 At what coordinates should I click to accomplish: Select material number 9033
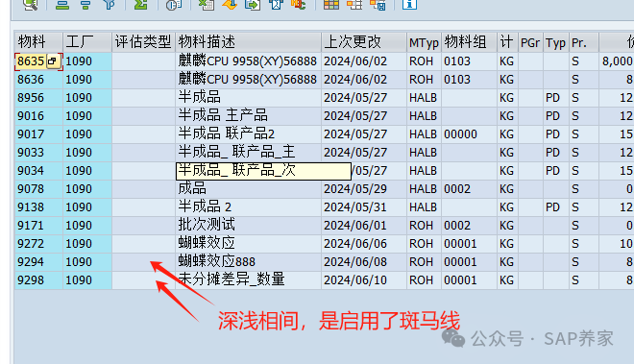pos(31,153)
